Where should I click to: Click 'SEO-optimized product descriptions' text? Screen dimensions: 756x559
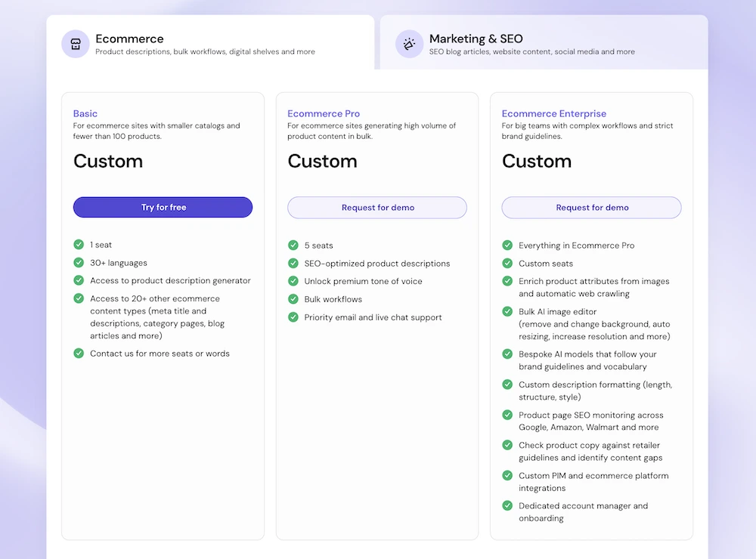coord(377,264)
